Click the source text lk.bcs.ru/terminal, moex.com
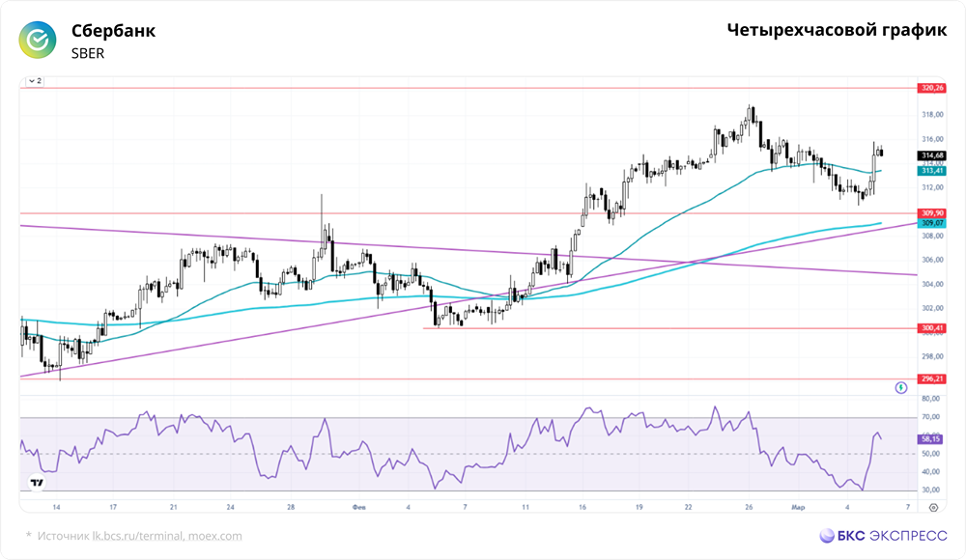The image size is (966, 560). (167, 536)
